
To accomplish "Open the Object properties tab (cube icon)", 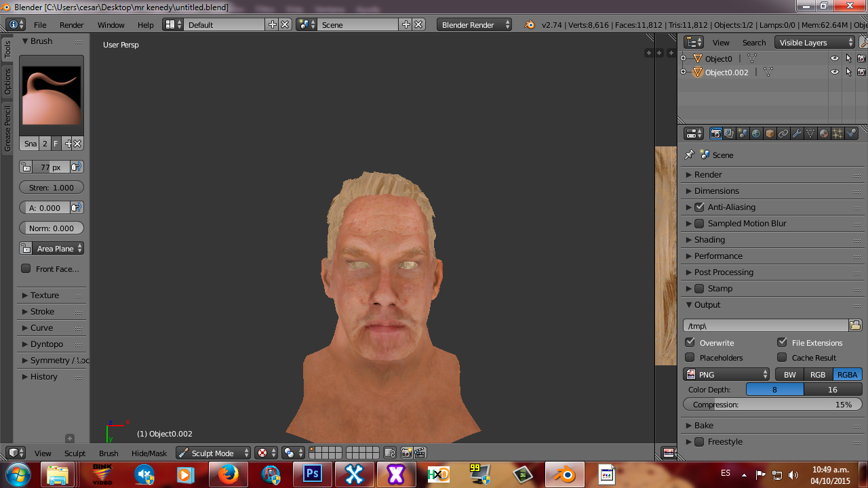I will coord(770,134).
